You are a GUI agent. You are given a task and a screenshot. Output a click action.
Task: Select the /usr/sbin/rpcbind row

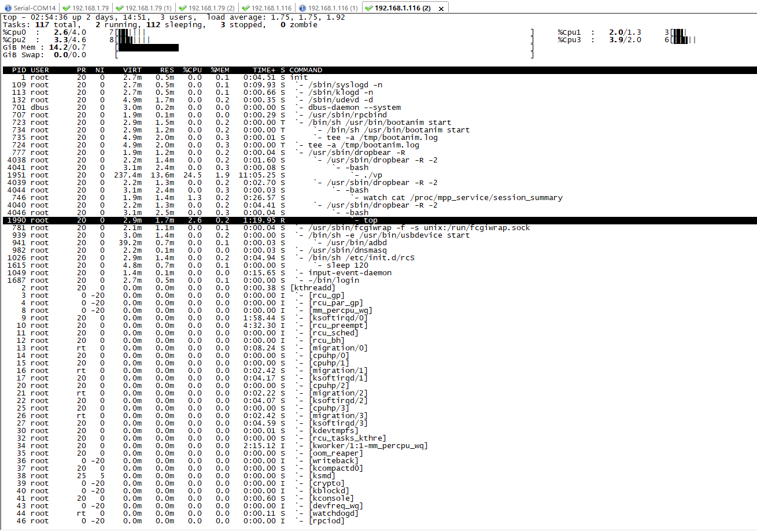[x=378, y=115]
